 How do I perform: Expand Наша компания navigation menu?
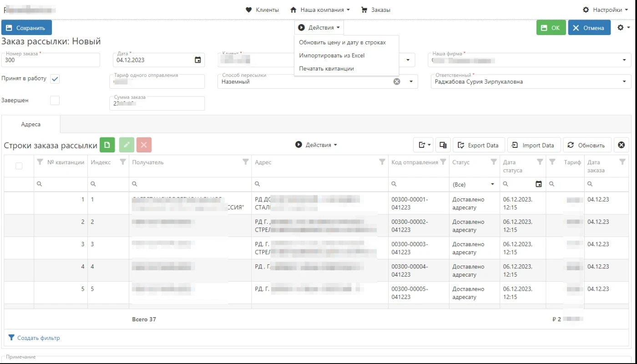320,10
